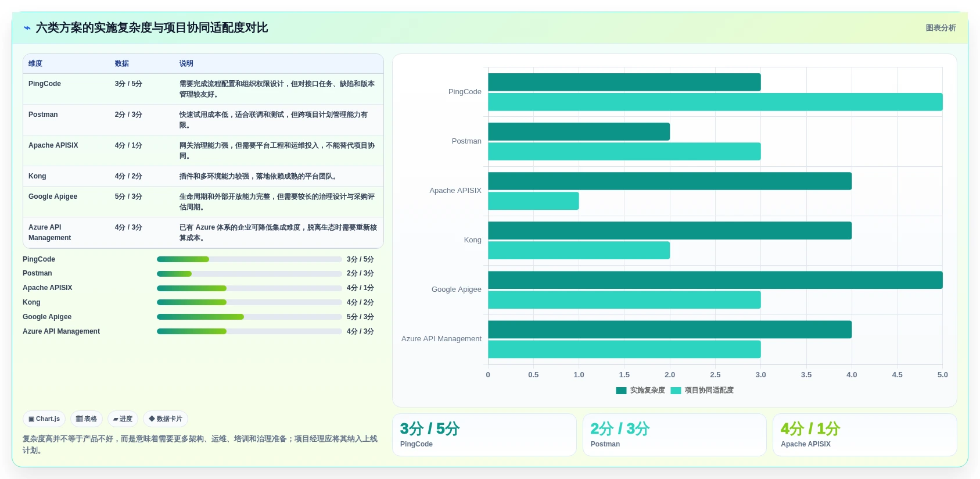The width and height of the screenshot is (980, 479).
Task: Click Google Apigee dark bar in chart
Action: [715, 280]
